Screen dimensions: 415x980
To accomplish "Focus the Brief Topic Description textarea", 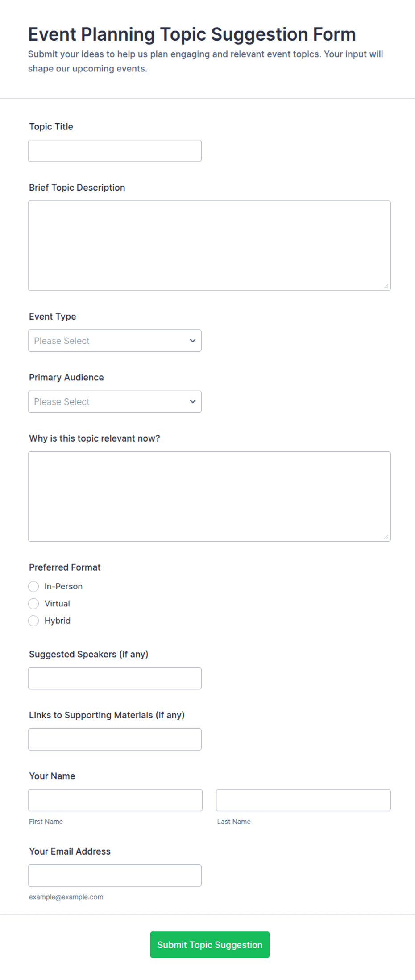I will (x=209, y=246).
